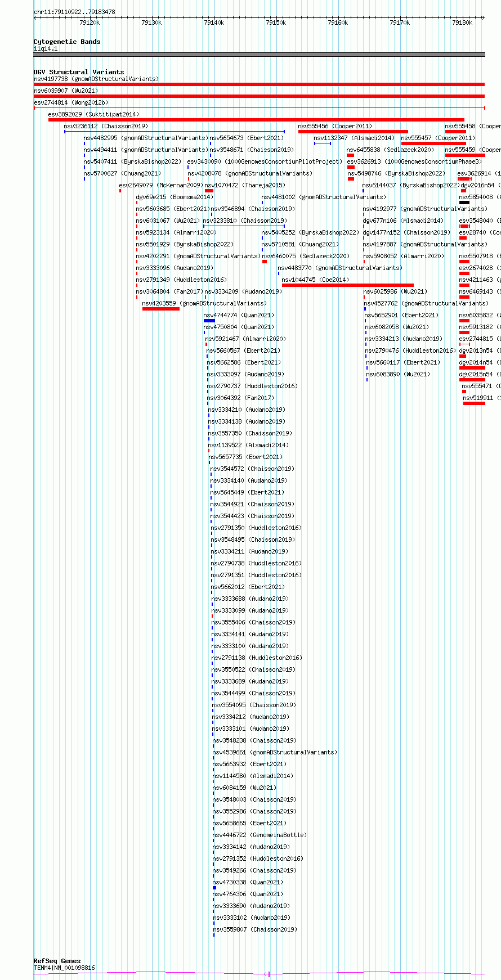Click nsv4527762 gnomAD label
This screenshot has height=980, width=501.
[x=426, y=303]
